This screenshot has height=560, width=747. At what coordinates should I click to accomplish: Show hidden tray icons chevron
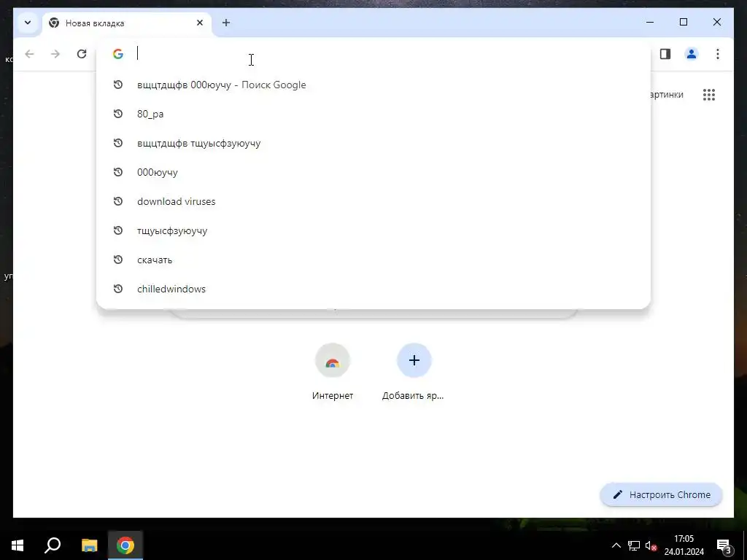[x=616, y=545]
